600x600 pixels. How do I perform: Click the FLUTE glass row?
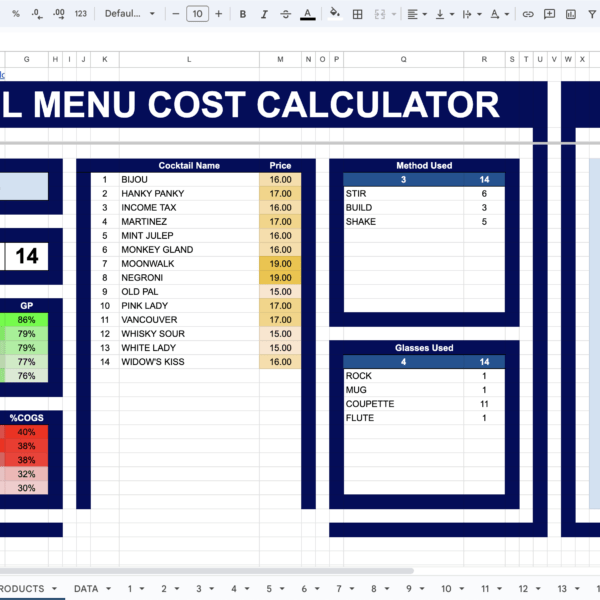[x=424, y=418]
